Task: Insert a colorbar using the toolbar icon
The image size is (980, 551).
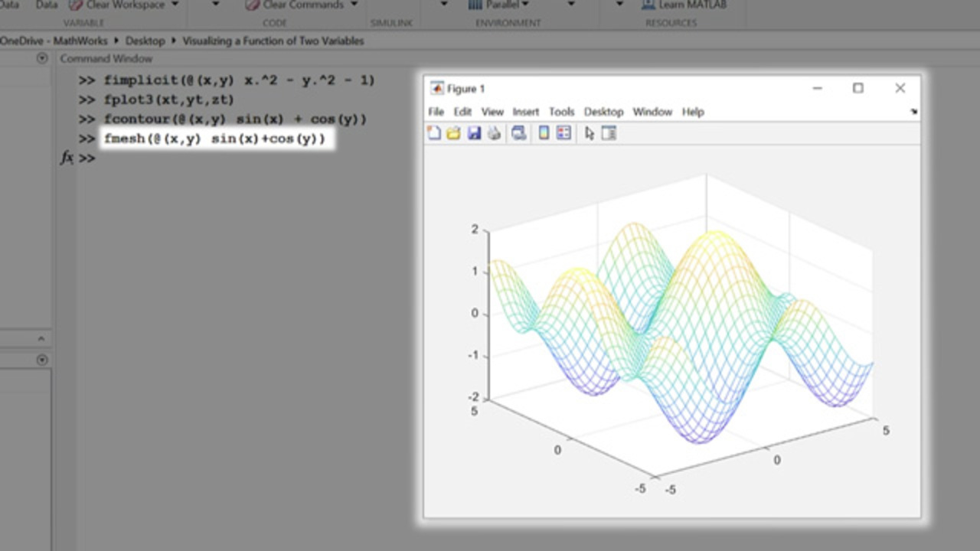Action: [x=544, y=133]
